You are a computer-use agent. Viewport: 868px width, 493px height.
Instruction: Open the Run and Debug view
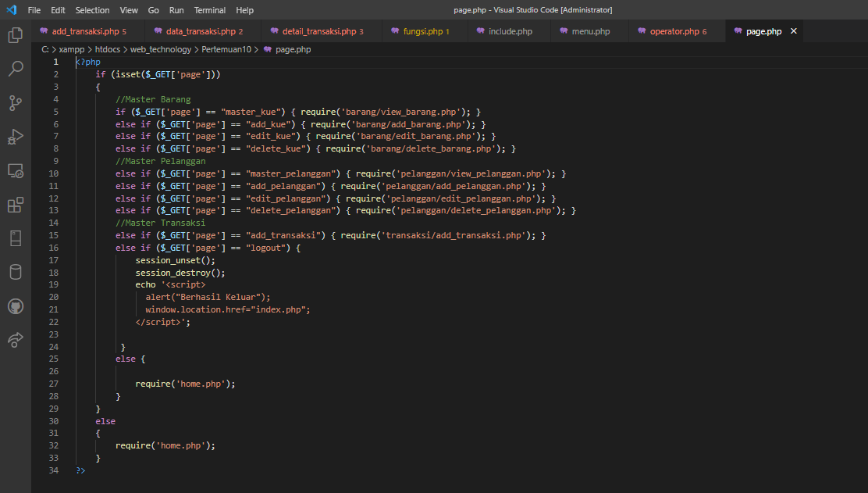[16, 136]
